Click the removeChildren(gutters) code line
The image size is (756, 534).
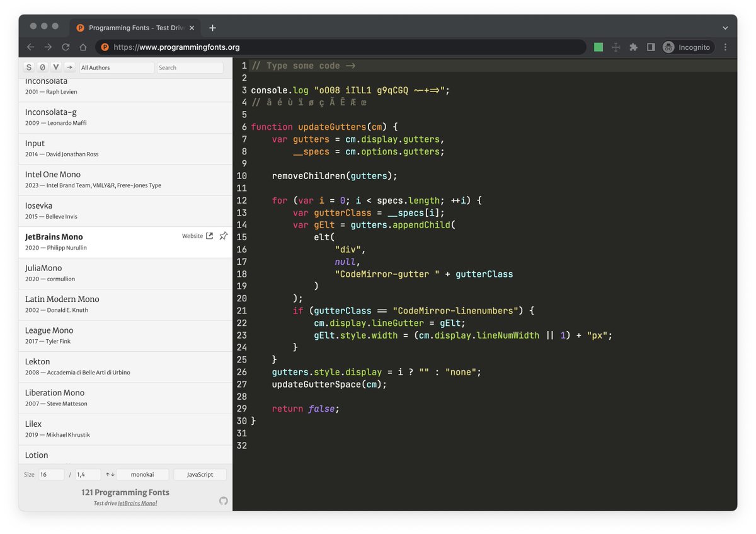click(x=335, y=176)
